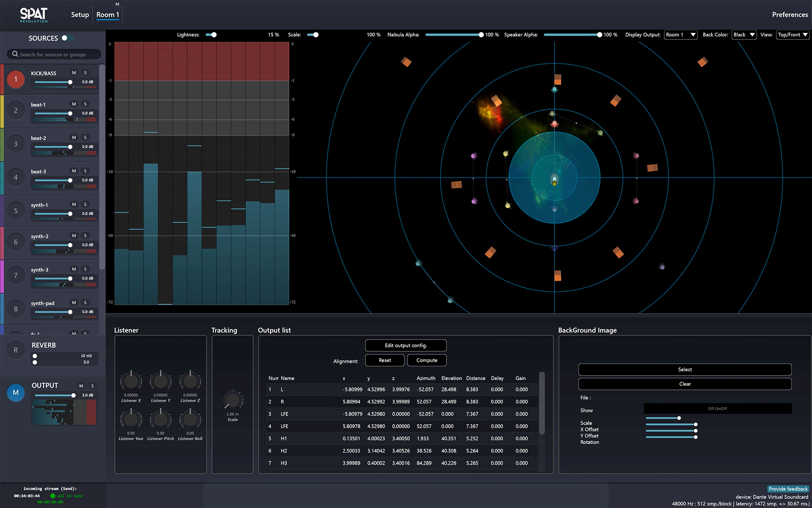Select source number 8 synth-pad circle
Viewport: 812px width, 508px height.
click(16, 309)
